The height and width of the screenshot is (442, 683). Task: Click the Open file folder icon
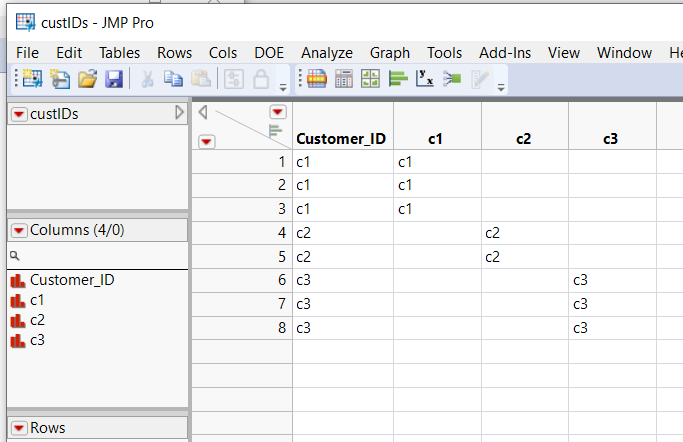[x=87, y=79]
